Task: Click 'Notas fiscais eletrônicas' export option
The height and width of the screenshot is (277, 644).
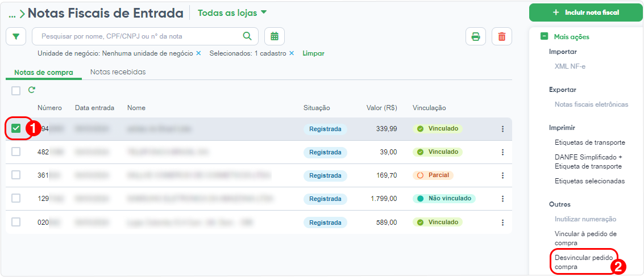Action: tap(592, 104)
